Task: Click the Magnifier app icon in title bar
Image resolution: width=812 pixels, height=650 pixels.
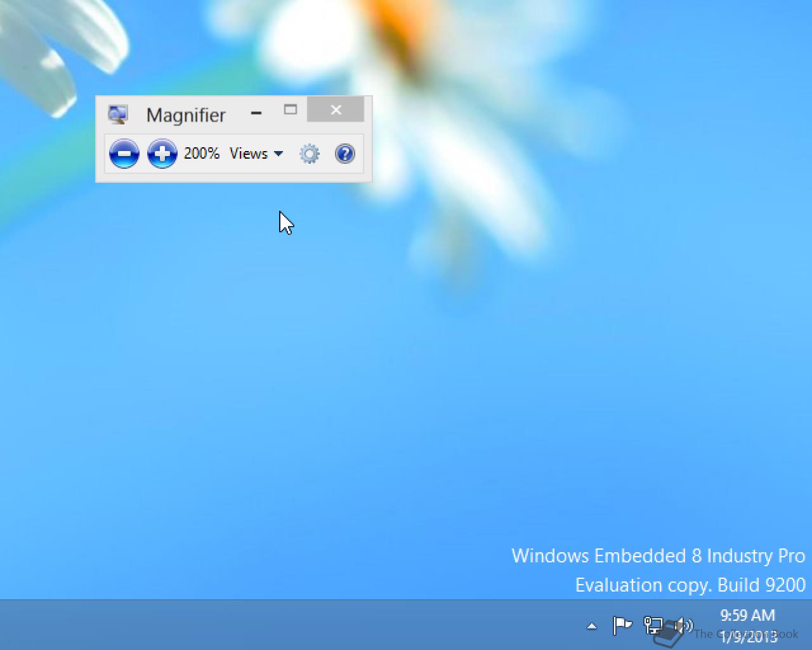Action: tap(118, 115)
